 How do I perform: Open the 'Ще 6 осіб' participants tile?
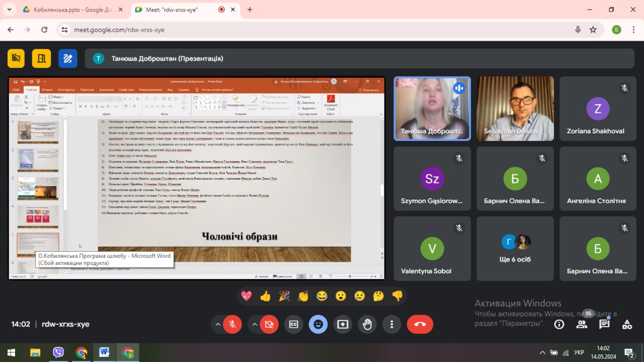coord(515,249)
